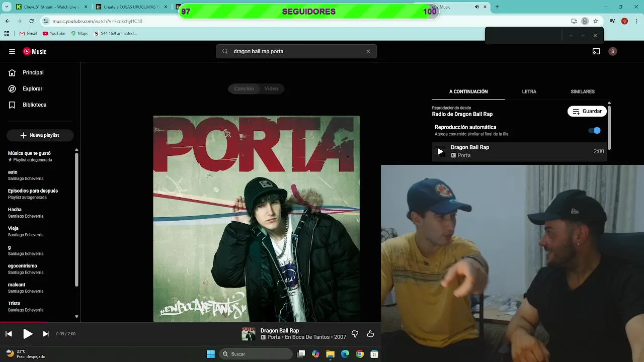Open weather widget showing 23°C
644x362 pixels.
(25, 354)
